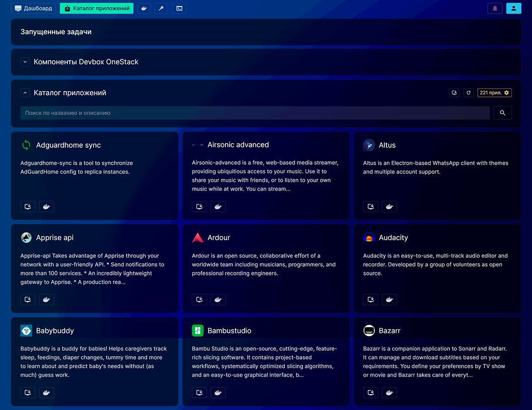Viewport: 532px width, 410px height.
Task: Click the 221 прил. settings button
Action: (494, 93)
